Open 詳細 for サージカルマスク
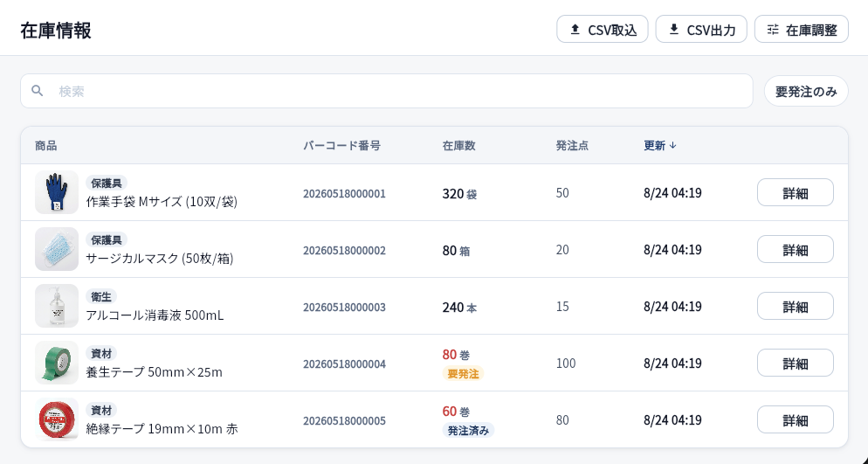 [796, 250]
